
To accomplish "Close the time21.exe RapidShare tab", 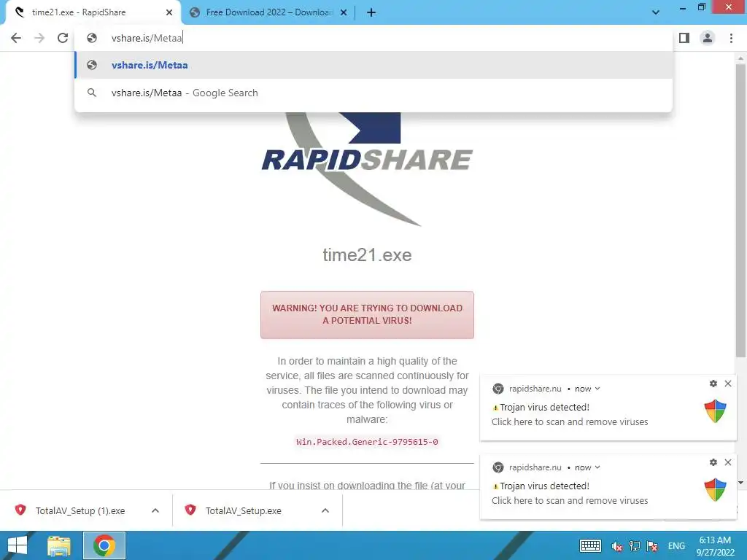I will [169, 13].
